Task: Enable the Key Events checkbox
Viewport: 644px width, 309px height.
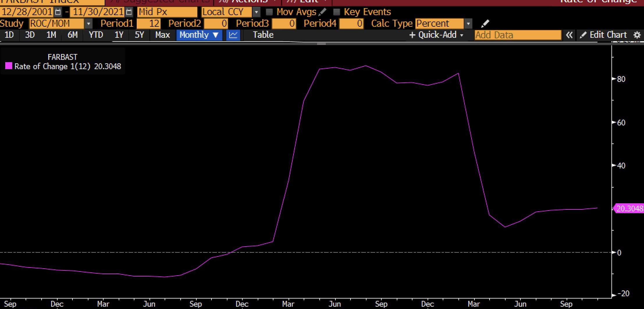Action: (337, 12)
